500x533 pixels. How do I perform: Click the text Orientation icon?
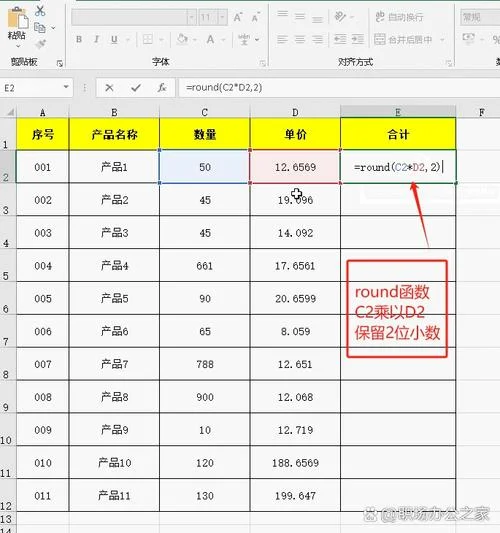tap(340, 16)
